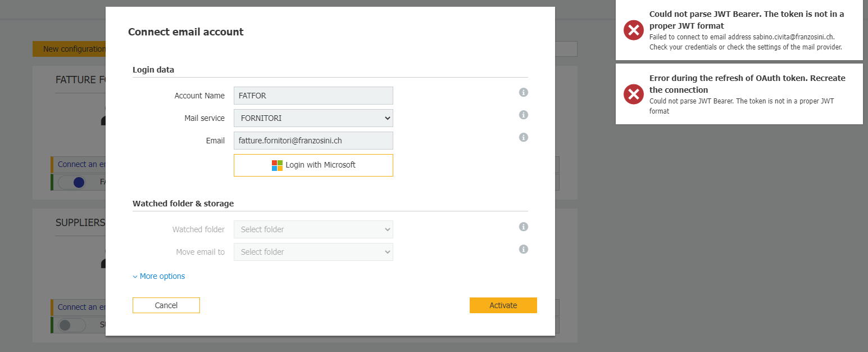Open the Watched folder dropdown
This screenshot has height=352, width=868.
pos(313,229)
